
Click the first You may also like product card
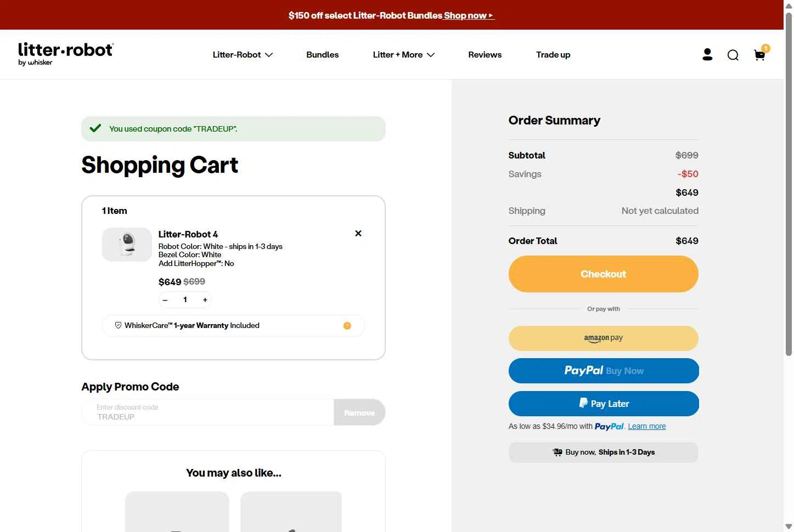click(177, 512)
